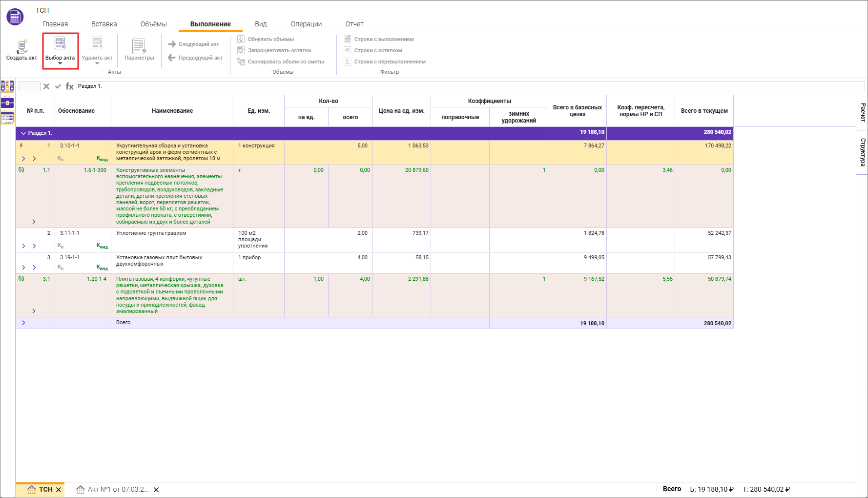Switch to the Объёмы ribbon tab
868x498 pixels.
pos(153,24)
